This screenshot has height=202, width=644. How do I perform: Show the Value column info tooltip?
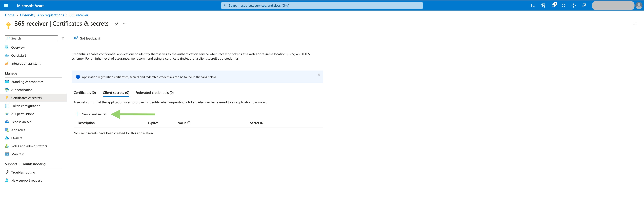189,123
